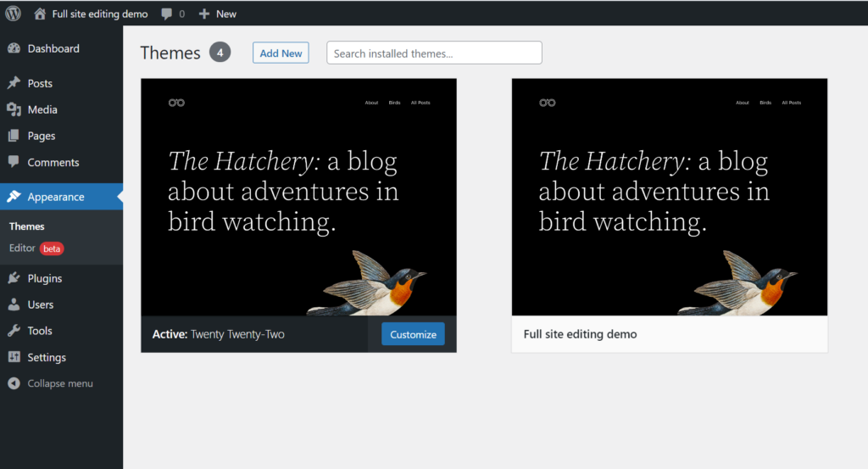This screenshot has width=868, height=469.
Task: Click the Full site editing demo theme name
Action: [580, 334]
